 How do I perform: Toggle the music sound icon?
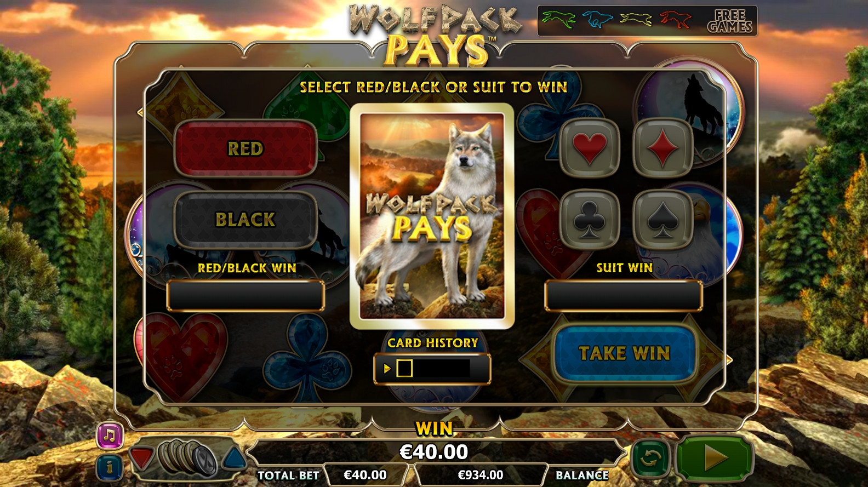pos(110,436)
